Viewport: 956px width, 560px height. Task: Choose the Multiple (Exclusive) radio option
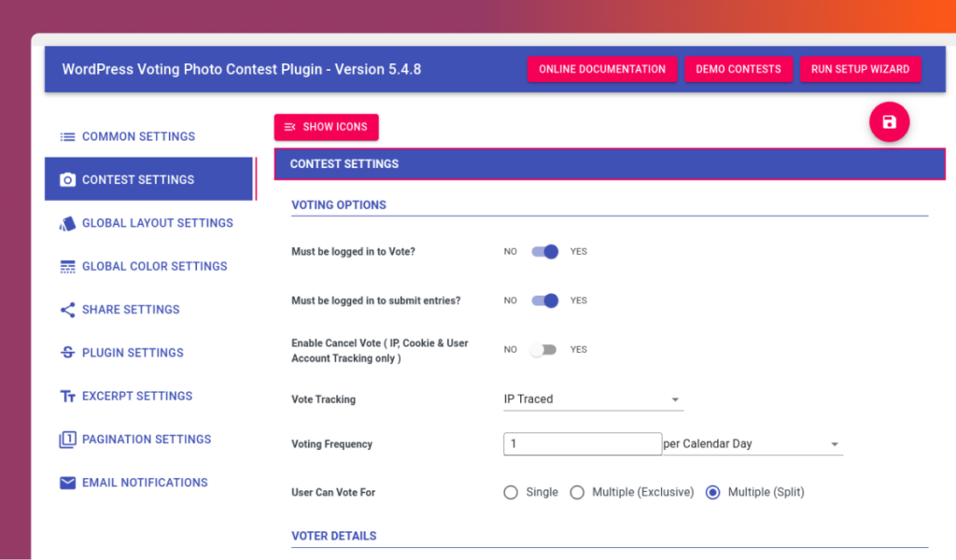tap(577, 493)
